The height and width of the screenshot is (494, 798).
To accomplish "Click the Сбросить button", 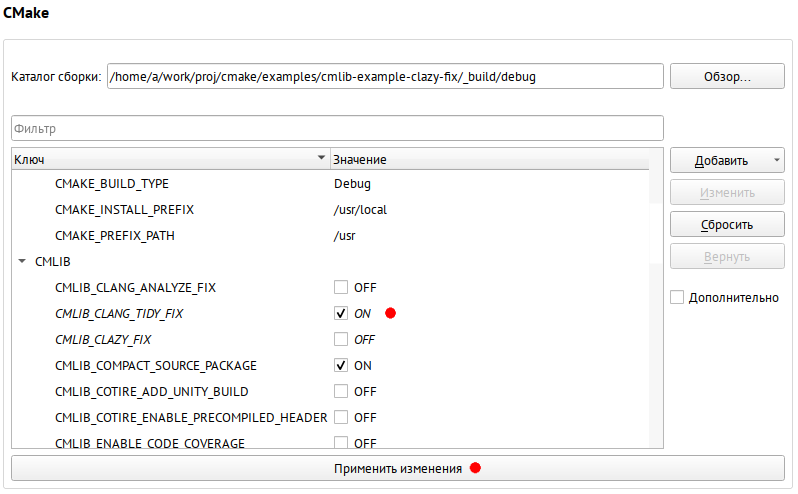I will coord(727,224).
